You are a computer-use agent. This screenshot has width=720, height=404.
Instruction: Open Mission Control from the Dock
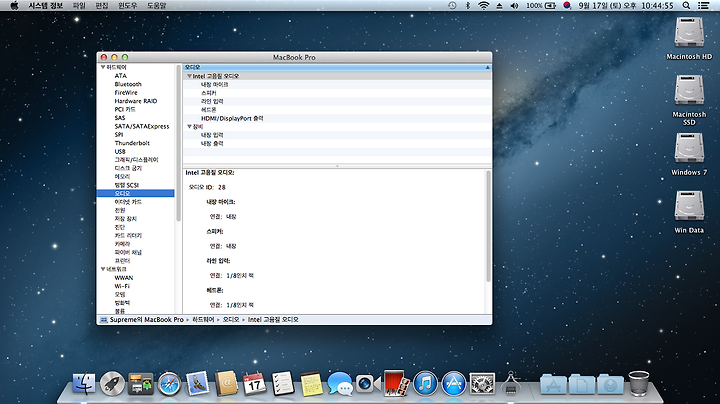tap(141, 384)
